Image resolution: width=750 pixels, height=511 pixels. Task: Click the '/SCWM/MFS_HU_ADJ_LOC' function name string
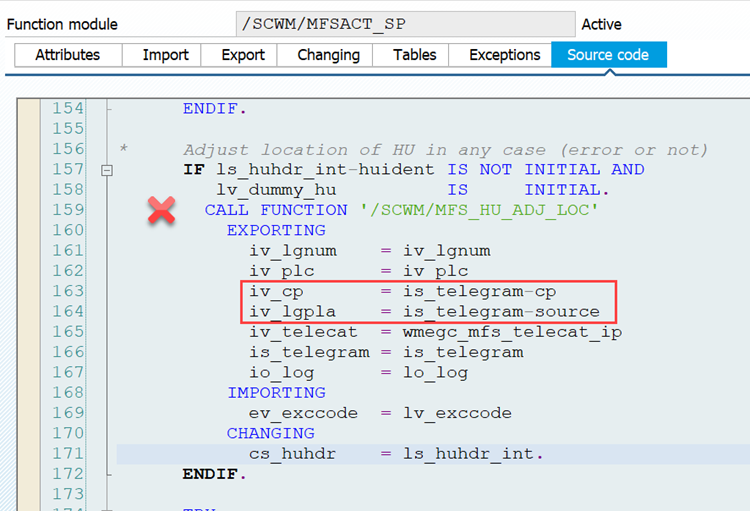pyautogui.click(x=479, y=210)
